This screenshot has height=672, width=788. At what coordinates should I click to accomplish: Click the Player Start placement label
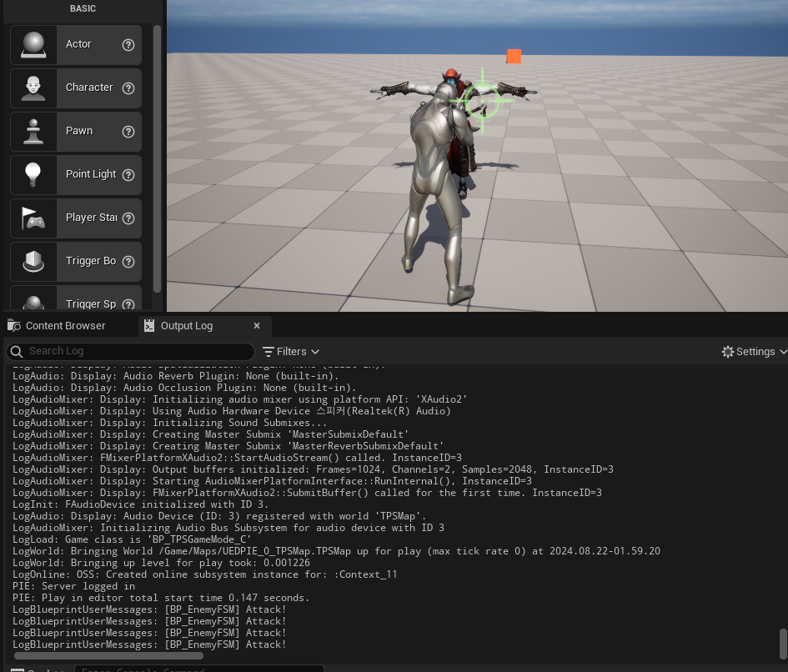(x=92, y=217)
